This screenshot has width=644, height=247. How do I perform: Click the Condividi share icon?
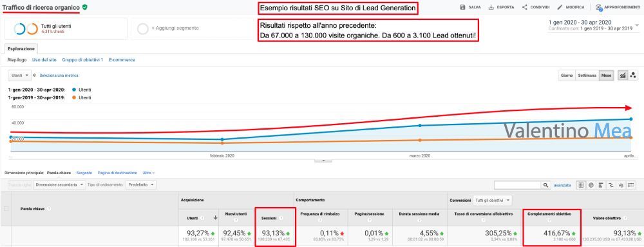pyautogui.click(x=524, y=7)
